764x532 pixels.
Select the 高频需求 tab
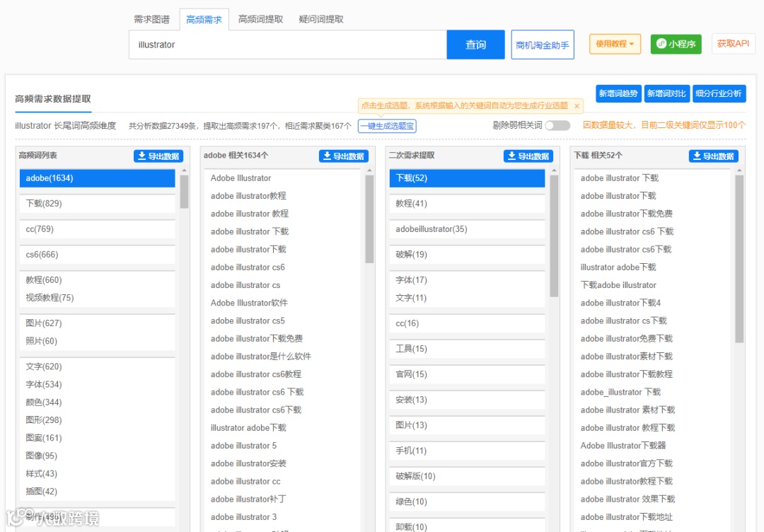point(204,20)
